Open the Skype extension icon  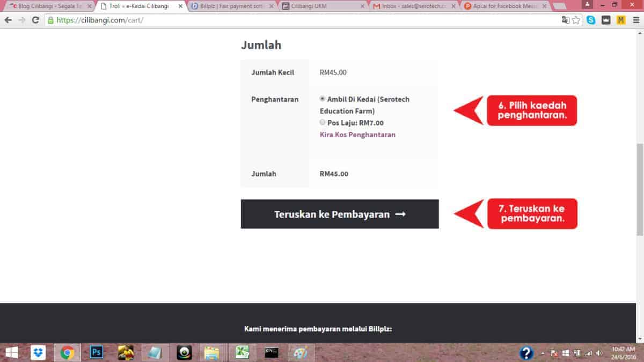pos(591,20)
